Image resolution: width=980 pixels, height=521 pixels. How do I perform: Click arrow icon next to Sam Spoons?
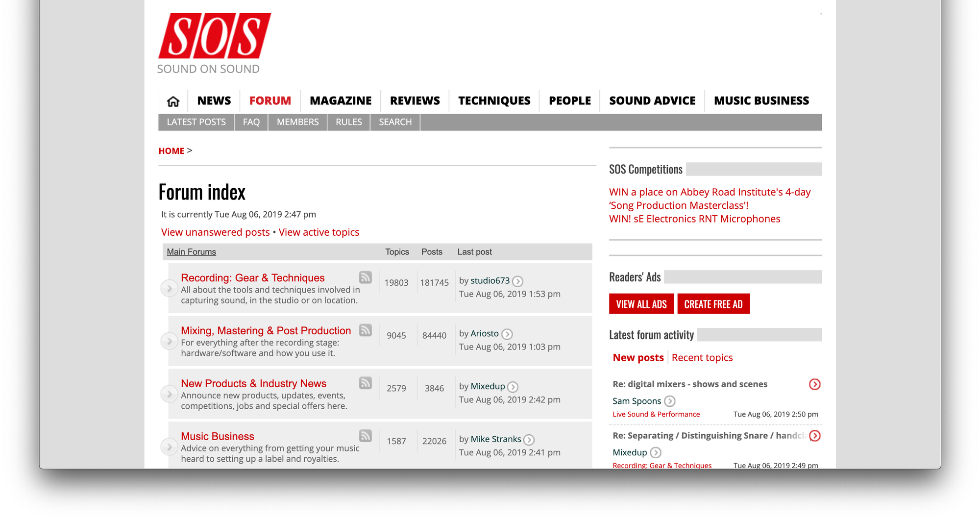pyautogui.click(x=669, y=401)
